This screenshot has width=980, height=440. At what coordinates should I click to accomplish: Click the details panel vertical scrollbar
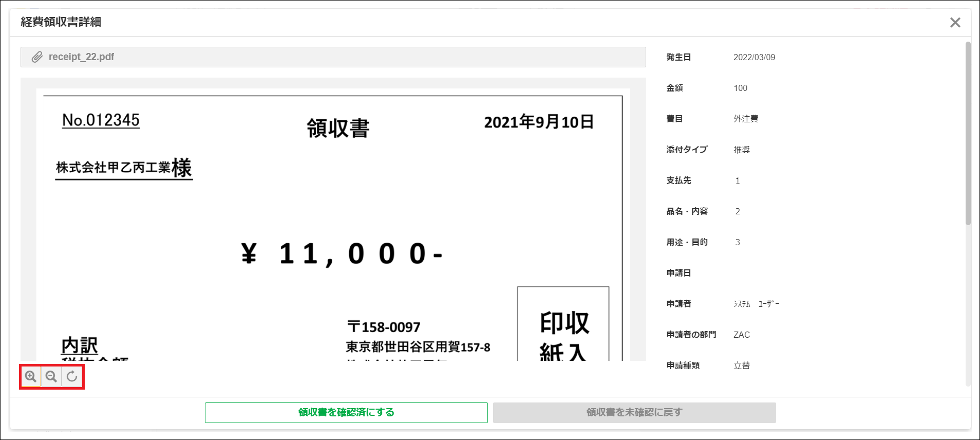[968, 134]
